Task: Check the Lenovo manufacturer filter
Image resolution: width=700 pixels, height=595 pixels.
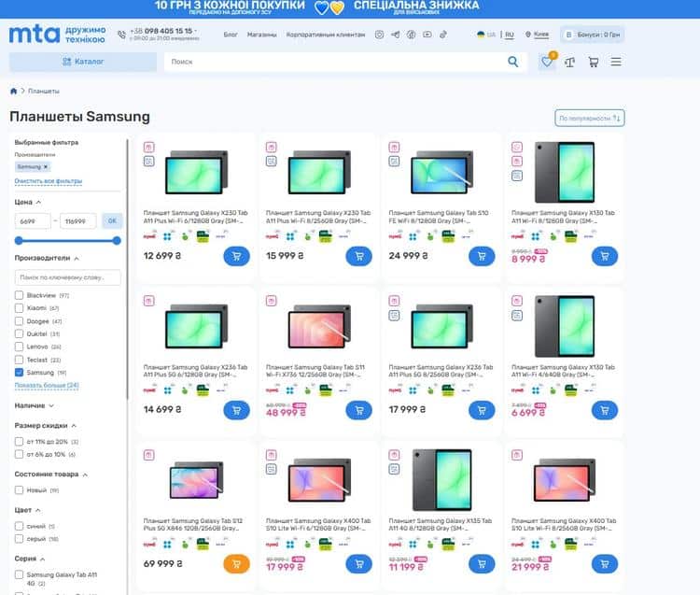Action: (x=19, y=347)
